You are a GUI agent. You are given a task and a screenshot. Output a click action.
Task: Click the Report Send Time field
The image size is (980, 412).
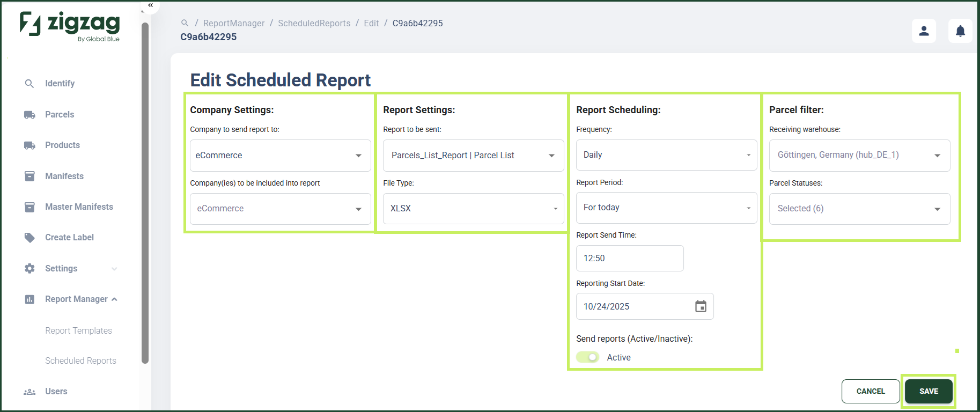[x=630, y=259]
